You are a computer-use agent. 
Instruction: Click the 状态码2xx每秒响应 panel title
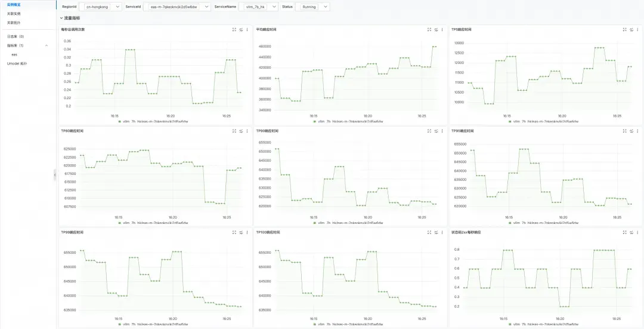[466, 232]
